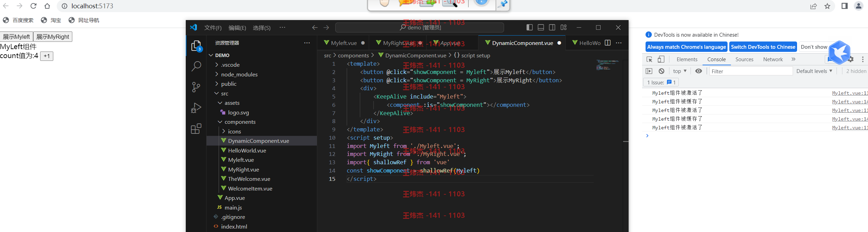Switch to the HelloWo editor tab

coord(586,43)
